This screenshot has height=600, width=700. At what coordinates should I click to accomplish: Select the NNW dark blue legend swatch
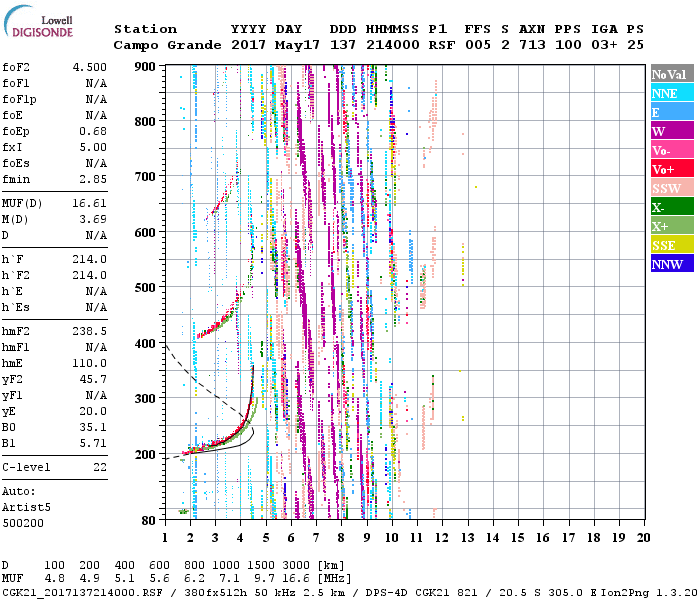(672, 263)
